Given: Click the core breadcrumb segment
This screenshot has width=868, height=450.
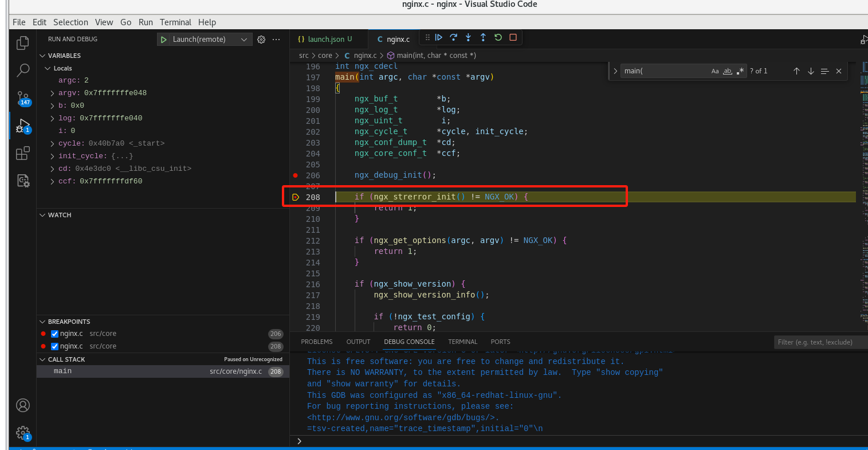Looking at the screenshot, I should coord(325,56).
